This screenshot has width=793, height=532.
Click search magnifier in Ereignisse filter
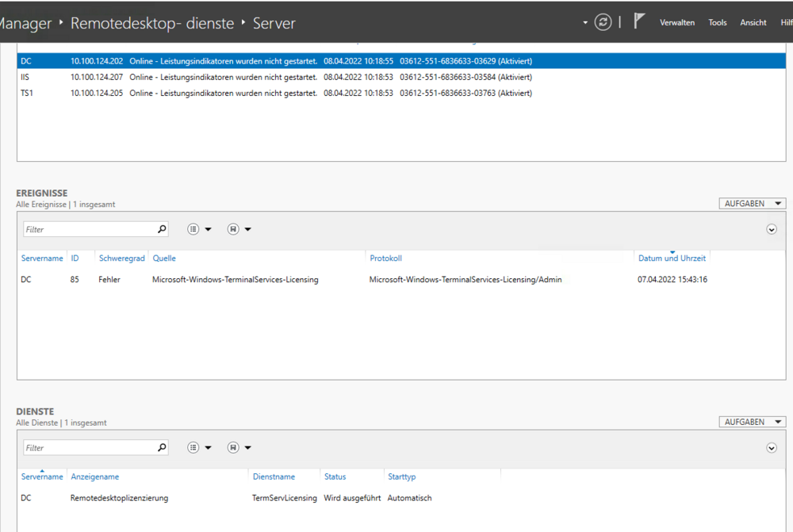162,229
